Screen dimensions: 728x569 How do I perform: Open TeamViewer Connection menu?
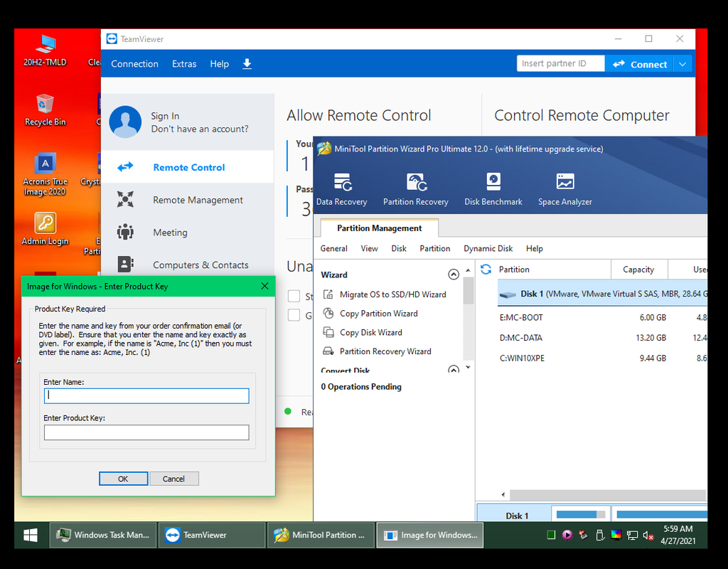point(134,64)
